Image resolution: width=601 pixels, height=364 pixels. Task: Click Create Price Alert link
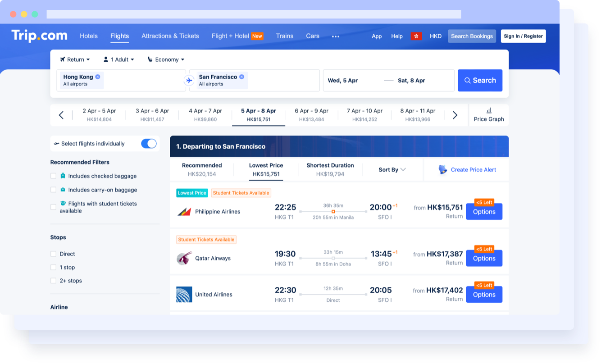pyautogui.click(x=474, y=170)
